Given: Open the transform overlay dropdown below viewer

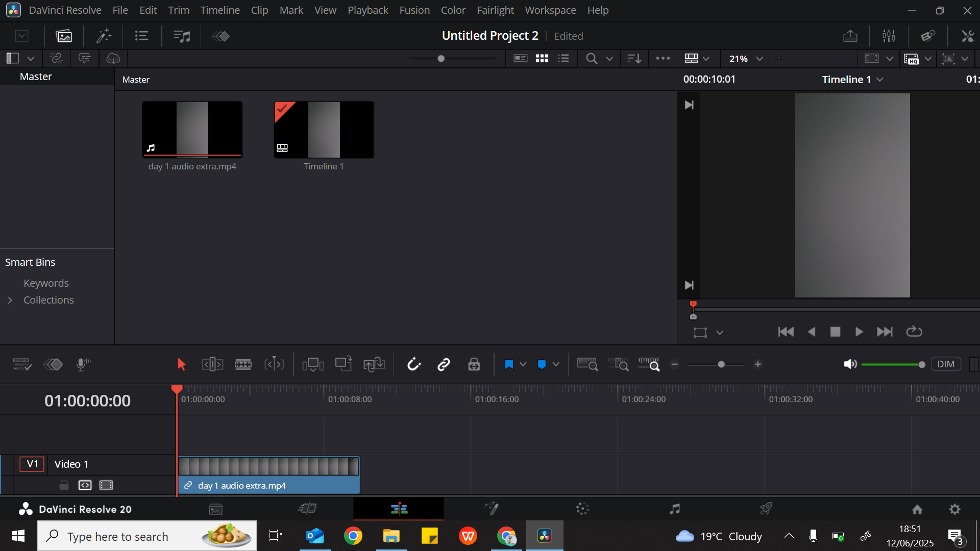Looking at the screenshot, I should 720,333.
